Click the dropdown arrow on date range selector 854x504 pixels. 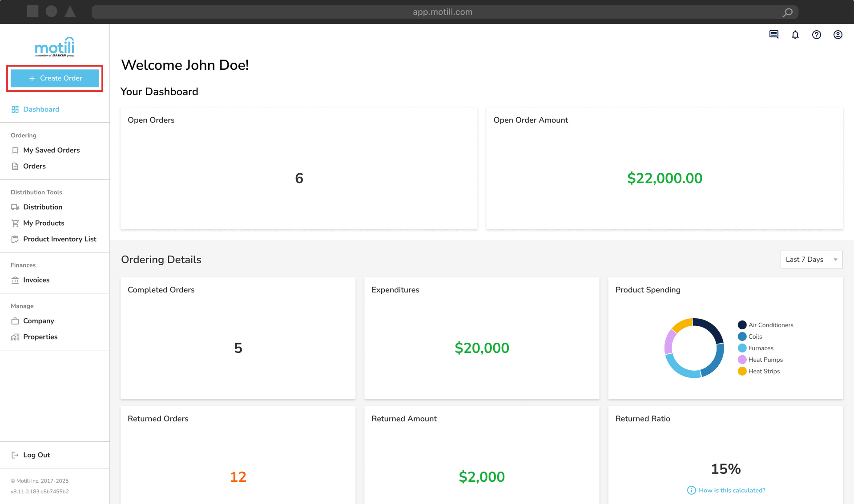click(x=835, y=260)
